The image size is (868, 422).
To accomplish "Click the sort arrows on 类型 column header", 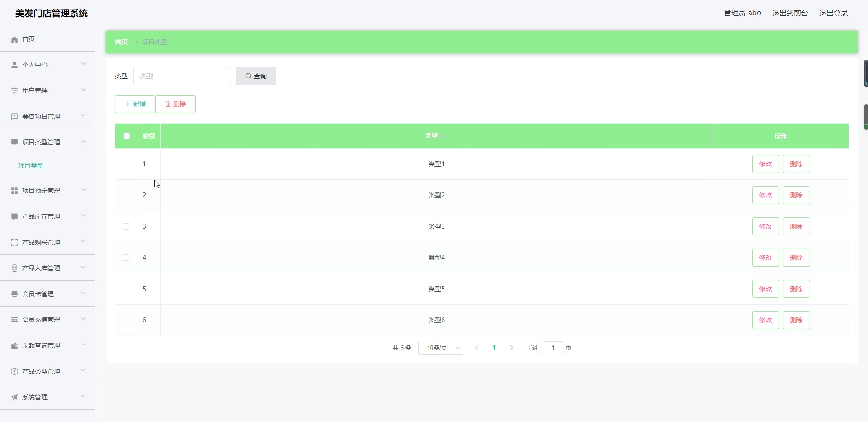I will click(x=444, y=135).
